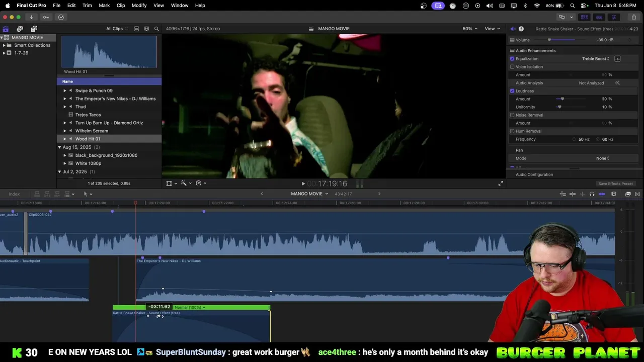
Task: Open the Trim menu
Action: [87, 6]
